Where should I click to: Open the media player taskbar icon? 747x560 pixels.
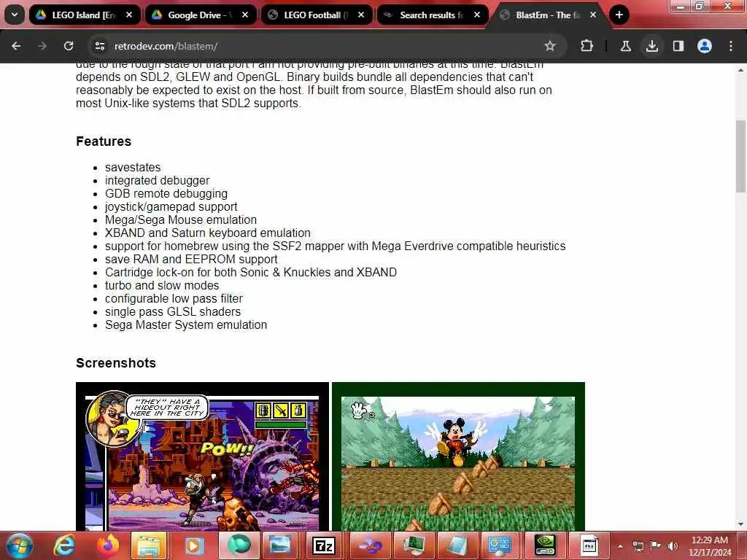[193, 545]
